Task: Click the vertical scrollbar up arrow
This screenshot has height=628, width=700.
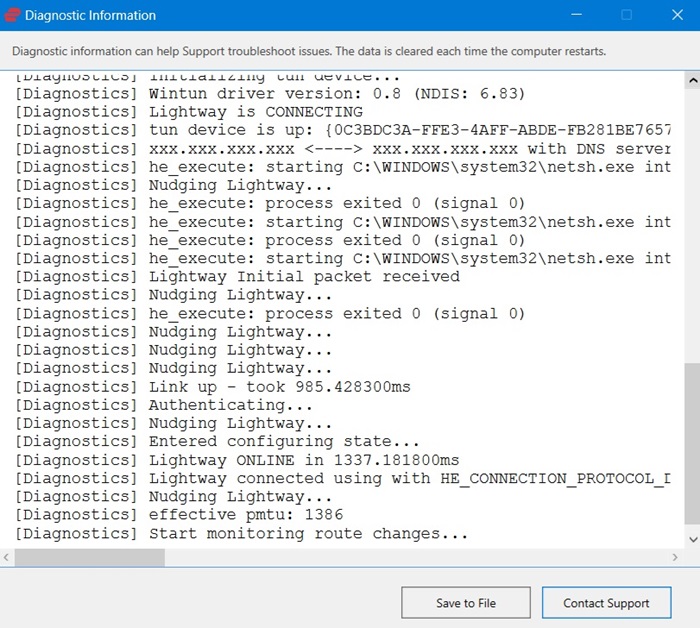Action: point(692,81)
